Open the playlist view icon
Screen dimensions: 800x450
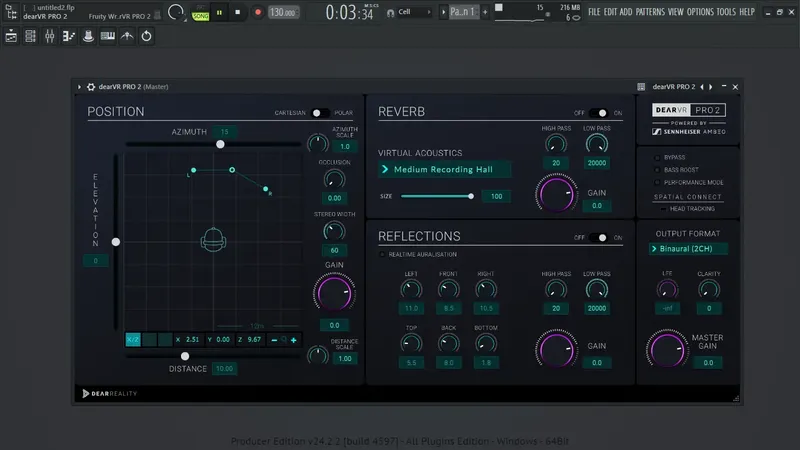tap(11, 36)
